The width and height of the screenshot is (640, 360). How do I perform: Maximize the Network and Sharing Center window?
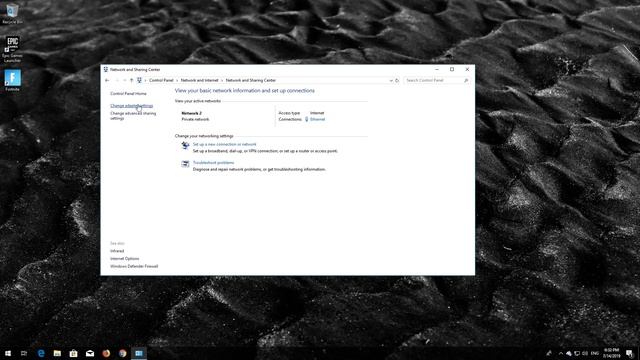[x=452, y=69]
